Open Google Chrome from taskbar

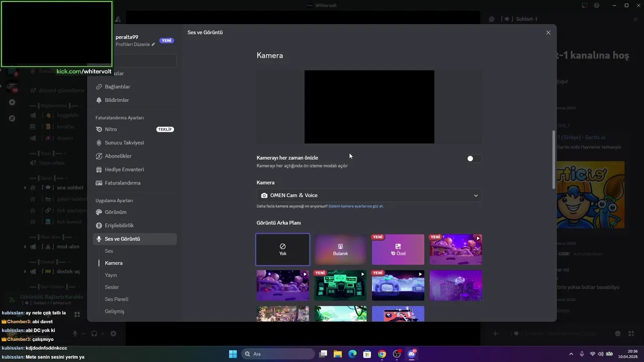point(382,354)
